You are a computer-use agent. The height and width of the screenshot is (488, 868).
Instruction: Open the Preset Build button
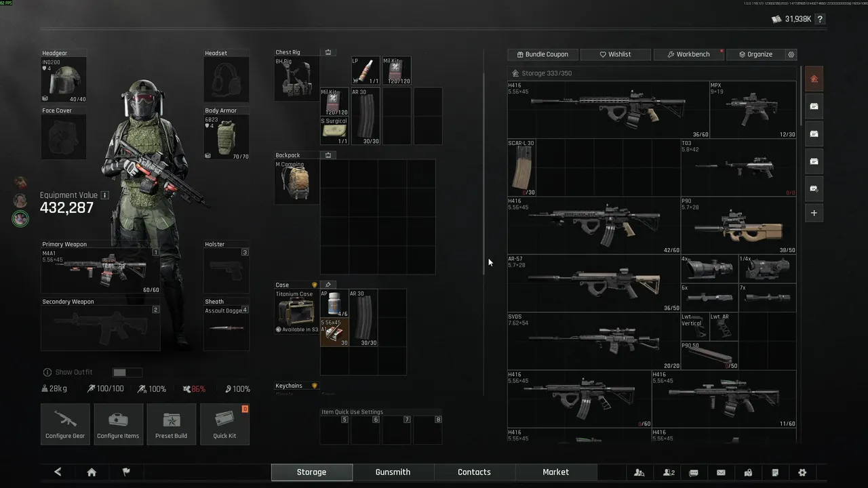pyautogui.click(x=171, y=424)
